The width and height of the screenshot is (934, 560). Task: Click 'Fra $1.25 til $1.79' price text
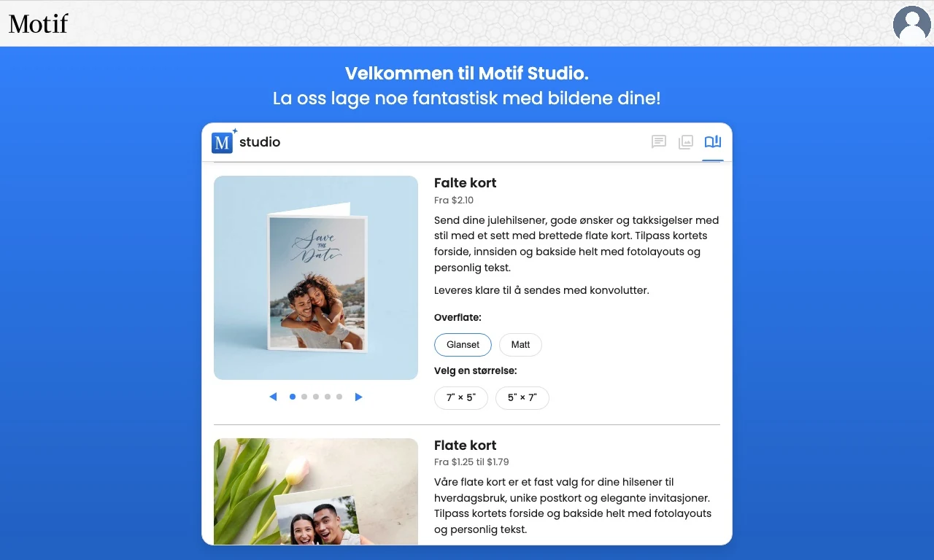point(471,462)
